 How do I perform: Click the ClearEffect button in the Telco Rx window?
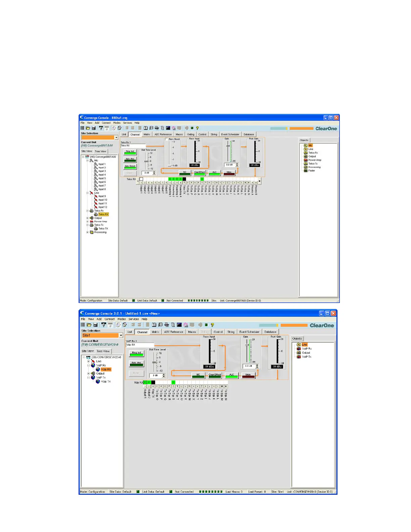pyautogui.click(x=199, y=173)
